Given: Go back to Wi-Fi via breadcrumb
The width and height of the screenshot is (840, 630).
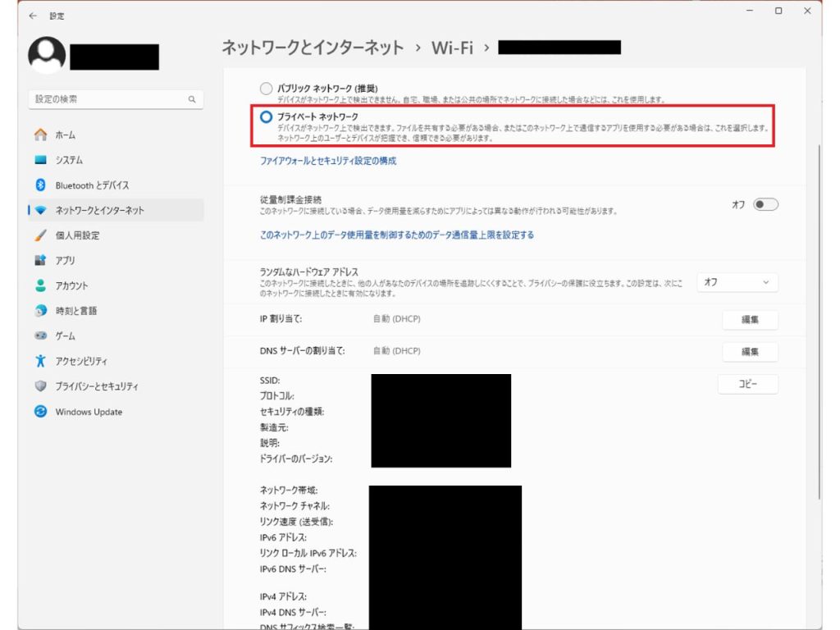Looking at the screenshot, I should click(x=459, y=48).
